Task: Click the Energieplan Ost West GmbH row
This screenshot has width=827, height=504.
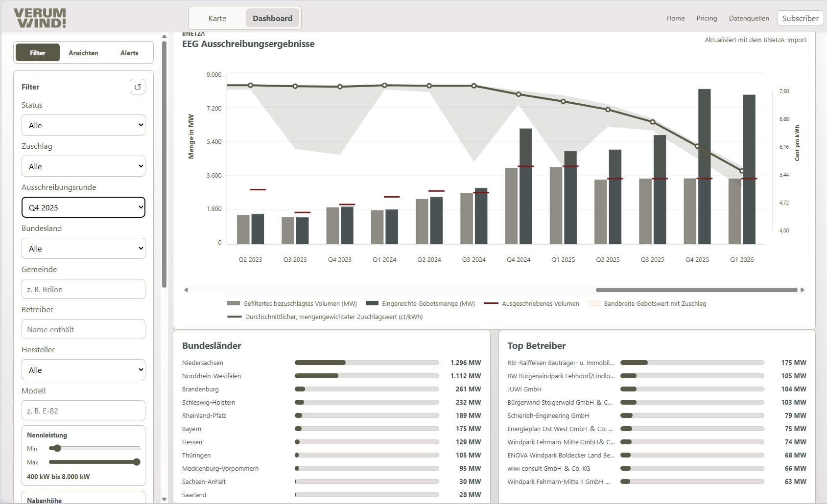Action: tap(657, 429)
